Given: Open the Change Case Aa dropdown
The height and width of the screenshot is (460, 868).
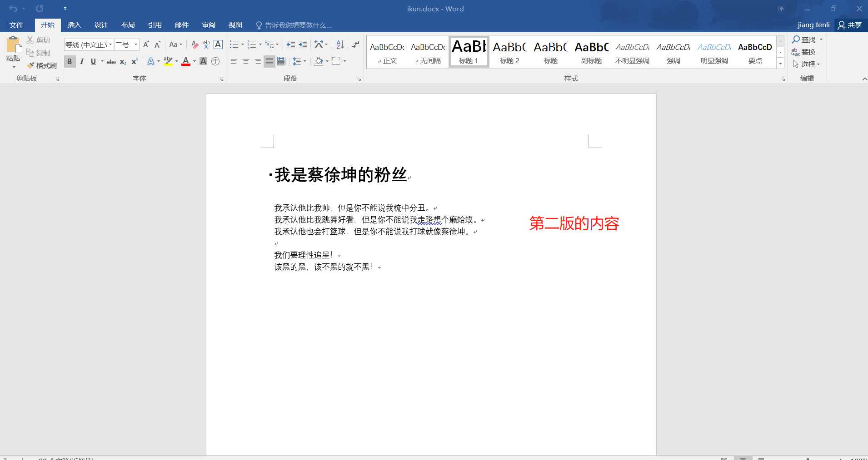Looking at the screenshot, I should coord(175,45).
